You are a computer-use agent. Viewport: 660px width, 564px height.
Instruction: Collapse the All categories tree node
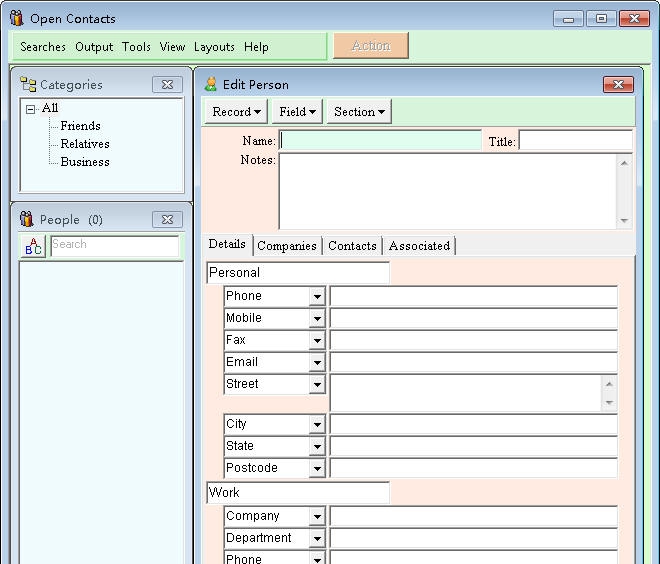tap(31, 109)
